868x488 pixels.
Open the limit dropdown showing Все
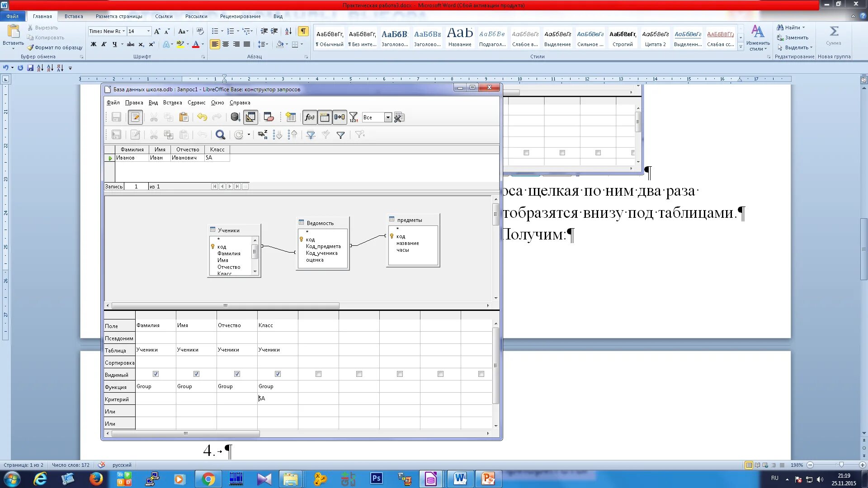(x=388, y=117)
